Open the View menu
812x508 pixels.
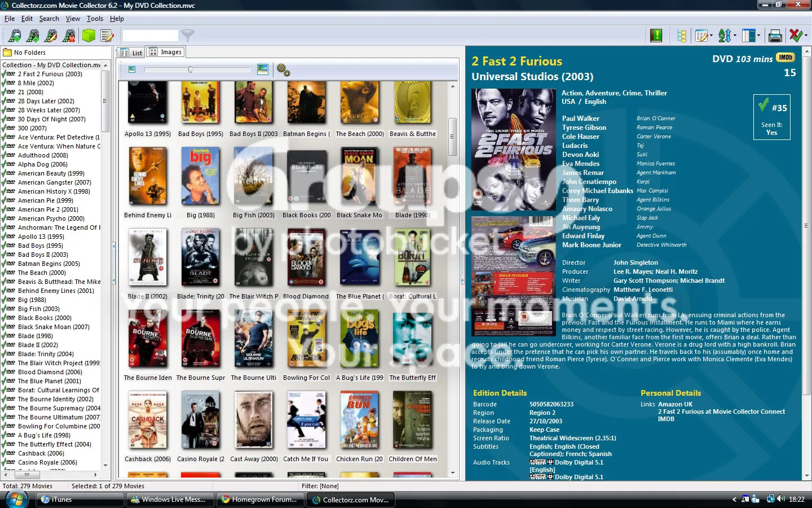[x=73, y=19]
